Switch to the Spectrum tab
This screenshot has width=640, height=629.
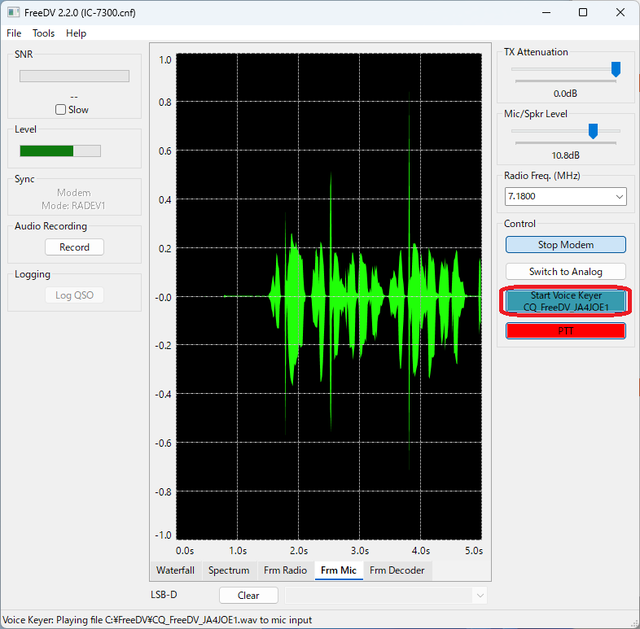pos(229,570)
